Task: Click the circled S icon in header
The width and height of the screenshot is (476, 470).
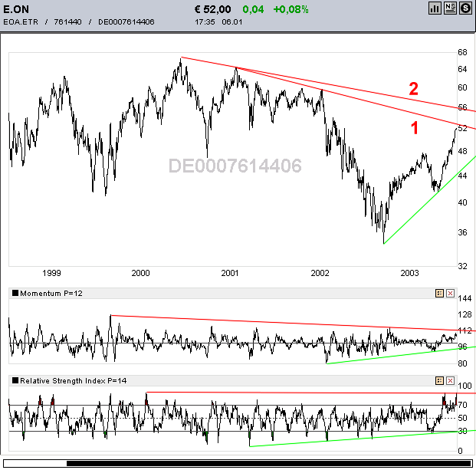Action: [x=465, y=8]
